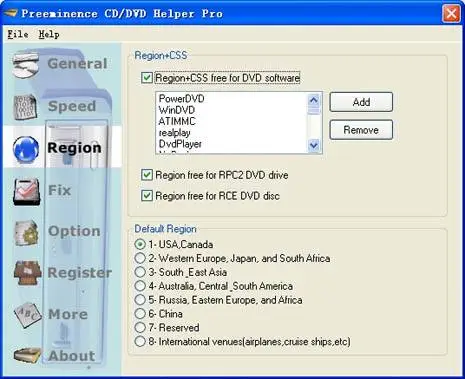Click the software list scroll-down arrow
The image size is (465, 379).
pyautogui.click(x=314, y=145)
